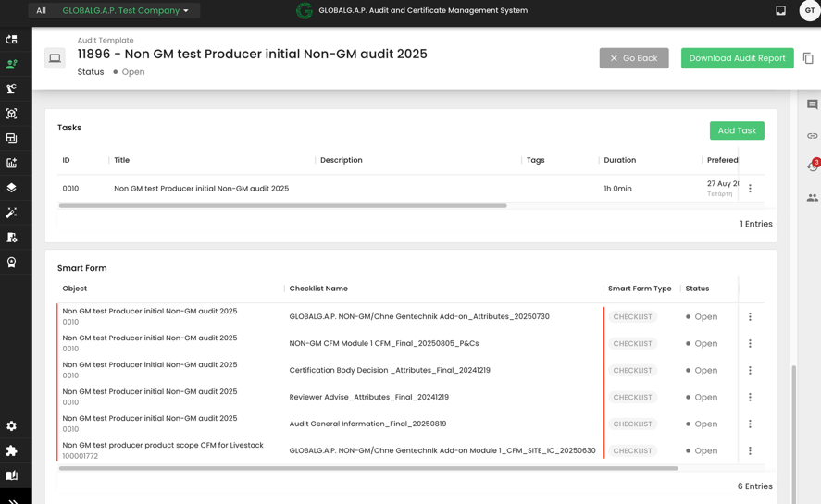Open the comments panel icon

point(812,104)
